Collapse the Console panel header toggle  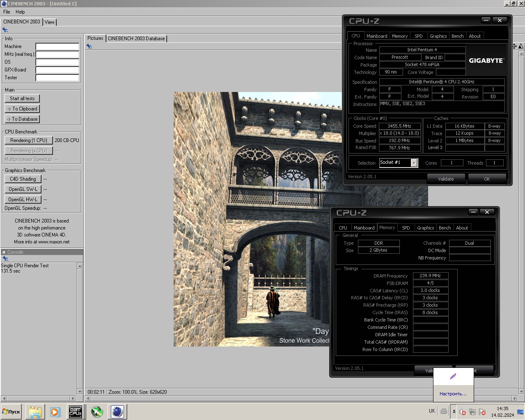(4, 252)
